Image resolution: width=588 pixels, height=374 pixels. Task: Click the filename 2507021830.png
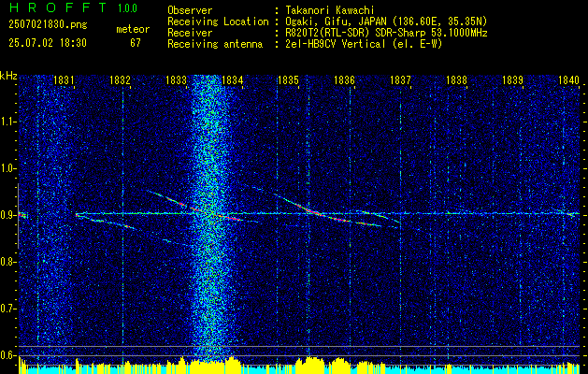pyautogui.click(x=48, y=25)
